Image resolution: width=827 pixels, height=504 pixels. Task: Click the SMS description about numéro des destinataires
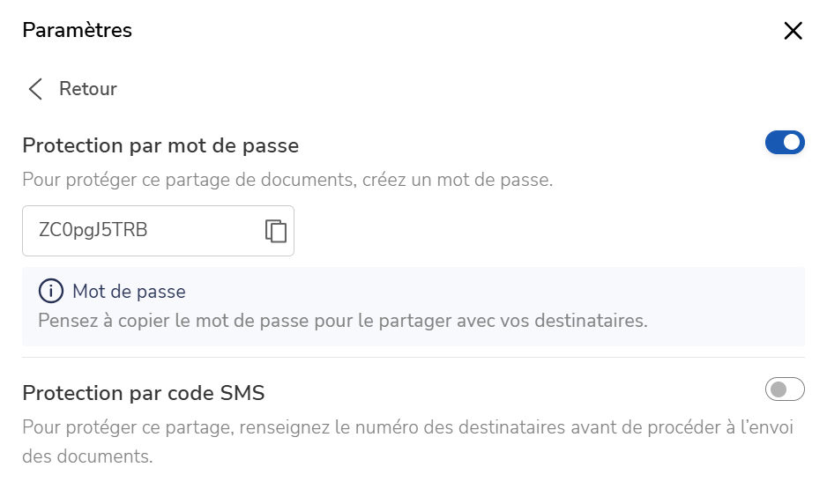[x=407, y=441]
